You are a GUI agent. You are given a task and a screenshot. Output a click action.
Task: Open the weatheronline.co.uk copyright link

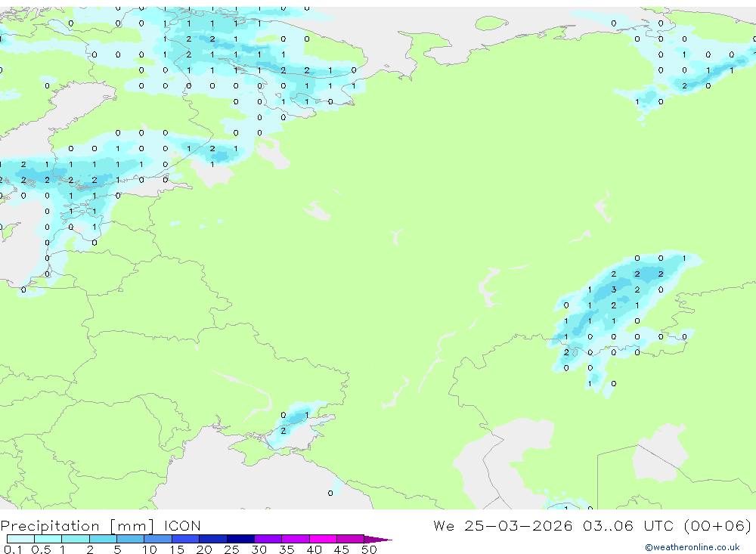click(x=692, y=547)
